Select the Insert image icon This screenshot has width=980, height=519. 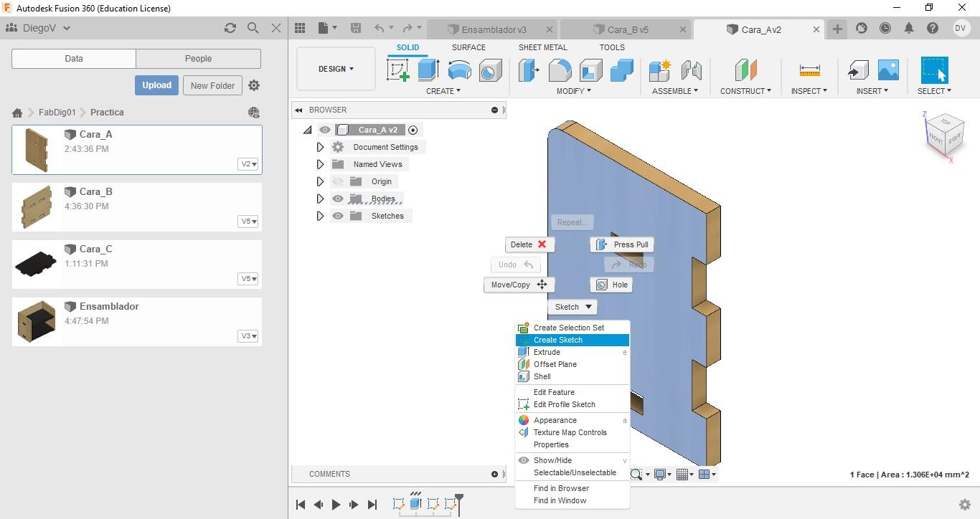coord(888,70)
